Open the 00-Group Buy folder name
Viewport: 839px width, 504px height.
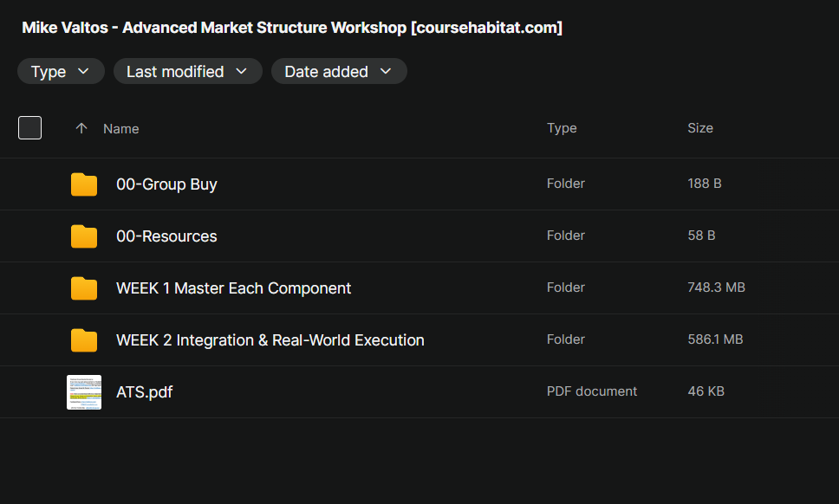click(x=167, y=184)
